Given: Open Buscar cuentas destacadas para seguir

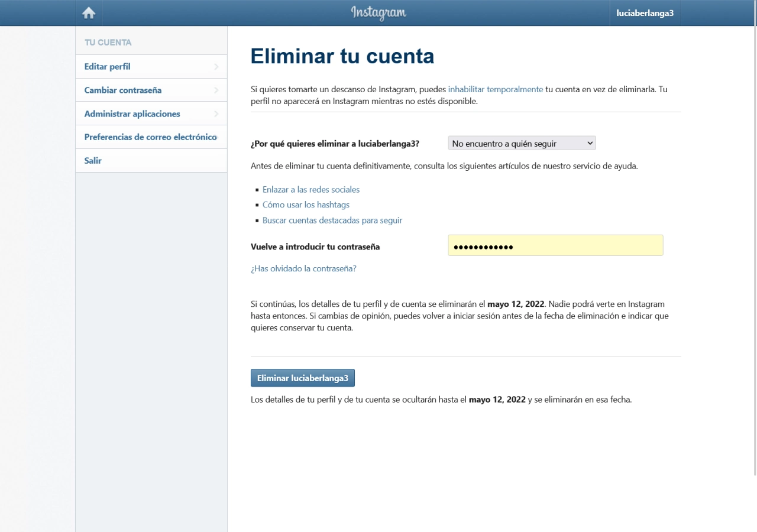Looking at the screenshot, I should [x=332, y=220].
